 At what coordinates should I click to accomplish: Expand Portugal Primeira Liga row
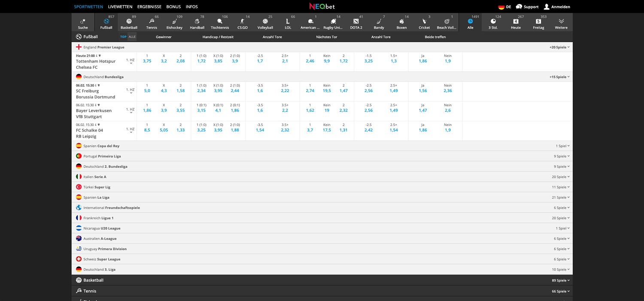(x=322, y=156)
